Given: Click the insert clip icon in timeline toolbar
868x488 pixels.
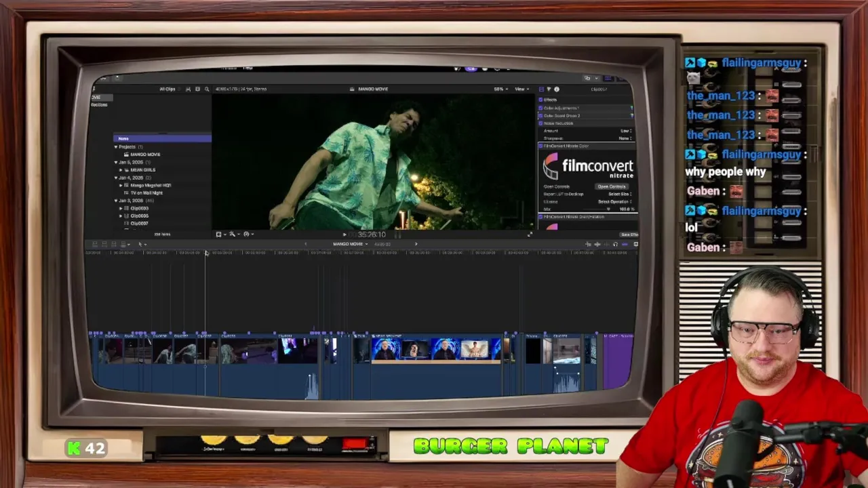Looking at the screenshot, I should tap(104, 244).
